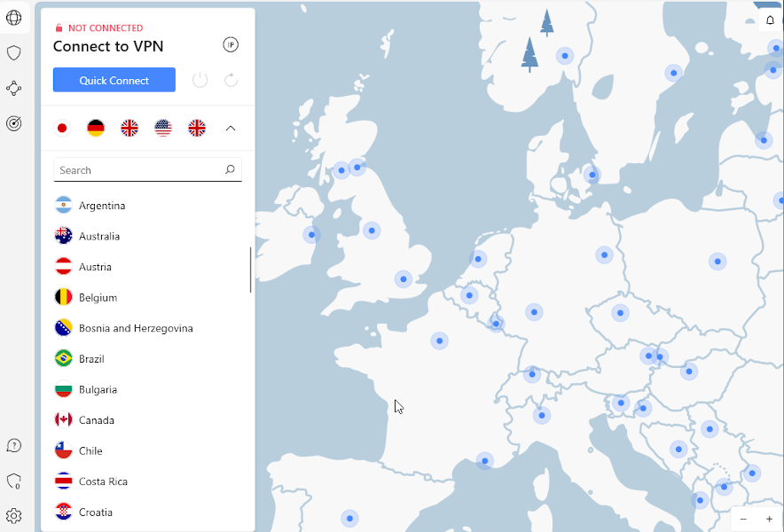This screenshot has height=532, width=784.
Task: Click the power disconnect button
Action: pyautogui.click(x=200, y=81)
